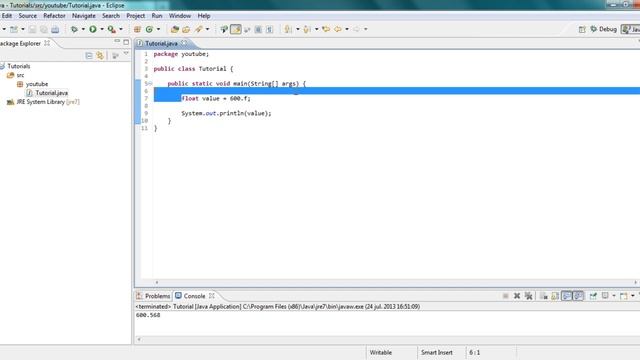The image size is (640, 360).
Task: Open the Search icon dropdown arrow
Action: [207, 29]
